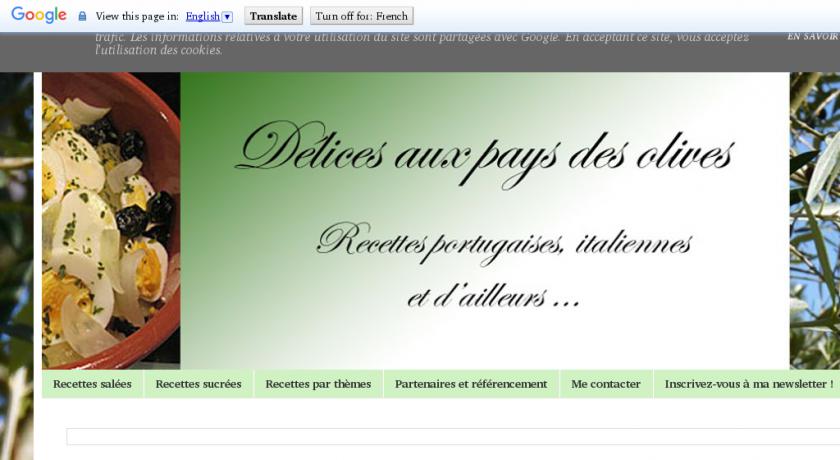Click the egg and olive salad photo

111,221
